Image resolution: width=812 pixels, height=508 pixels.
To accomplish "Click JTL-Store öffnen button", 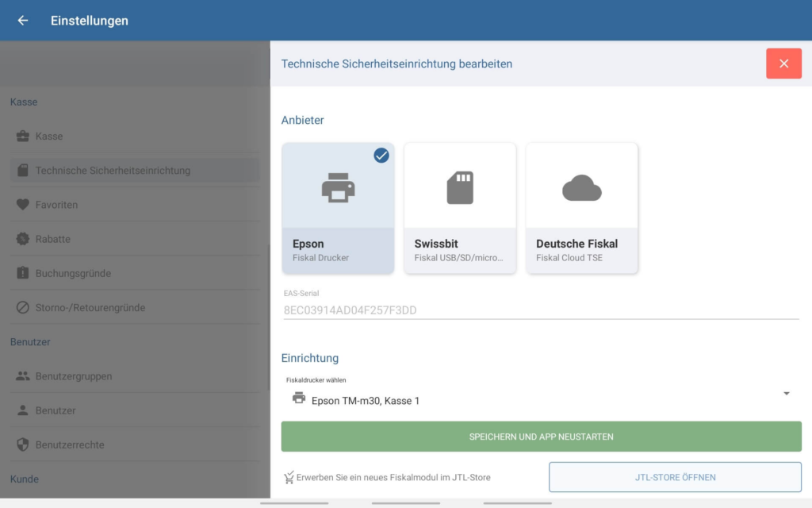I will coord(675,477).
